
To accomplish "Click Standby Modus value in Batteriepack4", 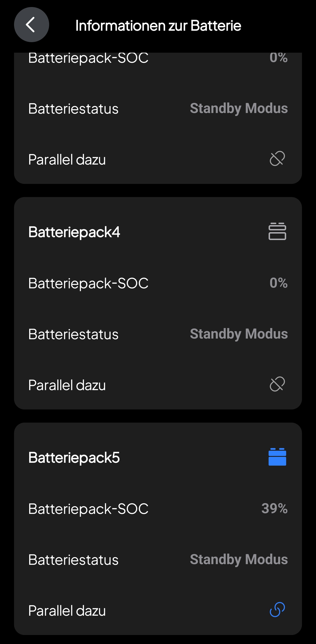I will coord(239,334).
